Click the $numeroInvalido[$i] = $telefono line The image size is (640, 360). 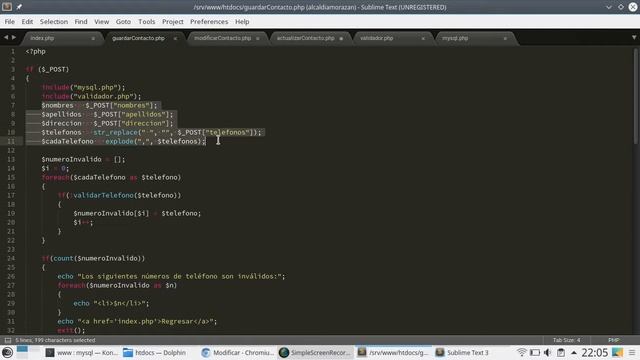click(137, 213)
